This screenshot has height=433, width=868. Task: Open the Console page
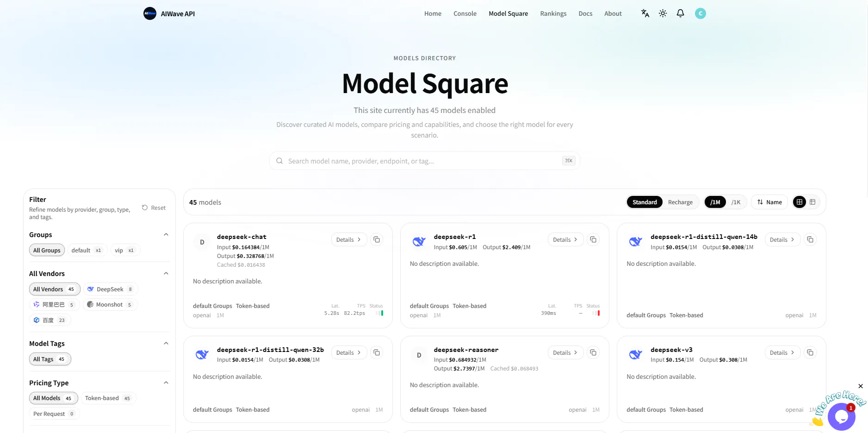point(465,13)
